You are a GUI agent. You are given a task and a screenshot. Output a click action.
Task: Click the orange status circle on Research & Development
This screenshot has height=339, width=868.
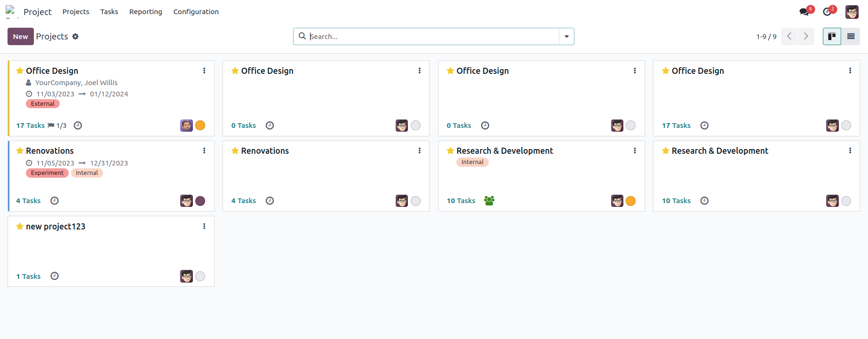[x=631, y=201]
